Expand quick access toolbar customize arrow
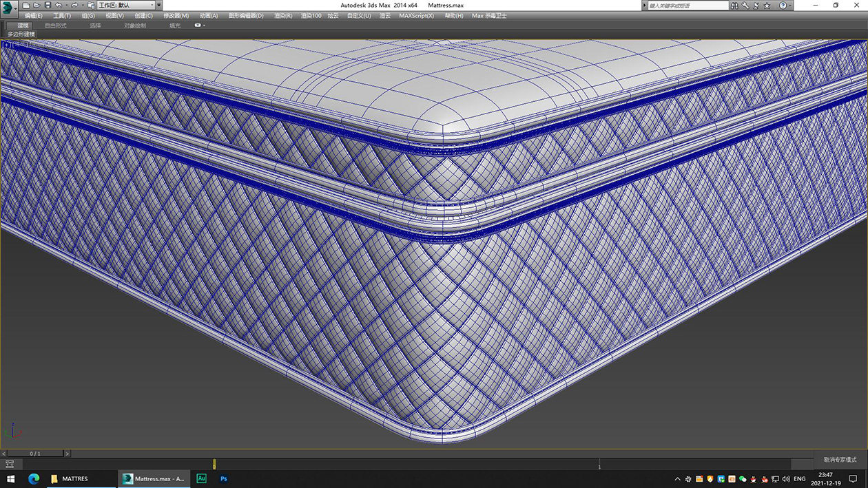The image size is (868, 488). tap(159, 6)
